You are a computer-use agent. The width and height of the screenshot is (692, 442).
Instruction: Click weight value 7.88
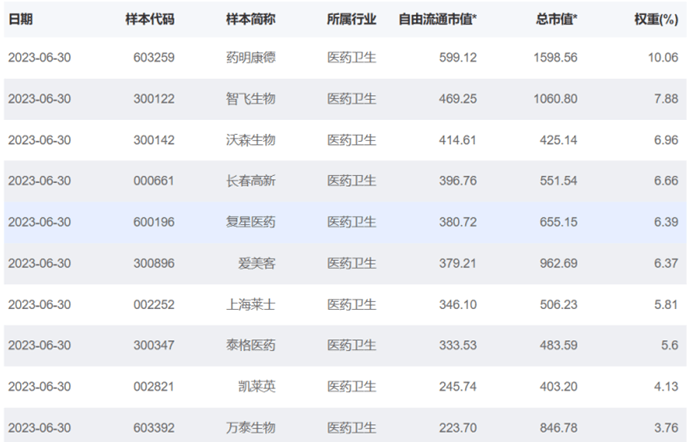pos(666,98)
